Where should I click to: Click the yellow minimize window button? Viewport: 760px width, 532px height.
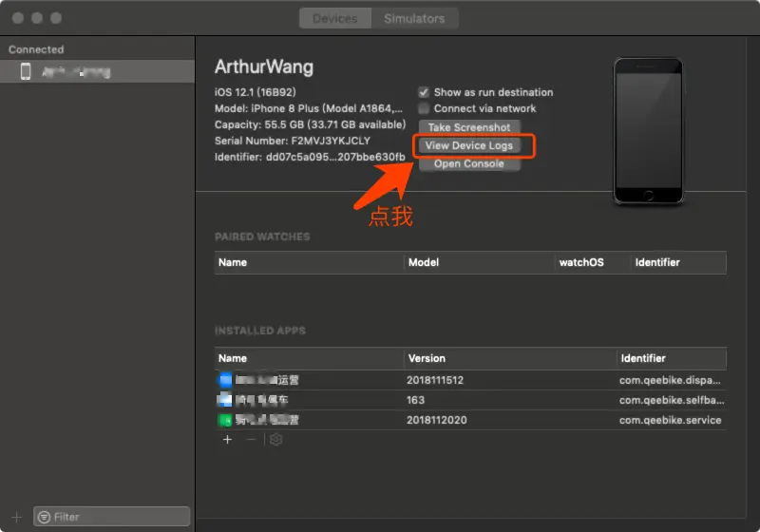click(37, 18)
